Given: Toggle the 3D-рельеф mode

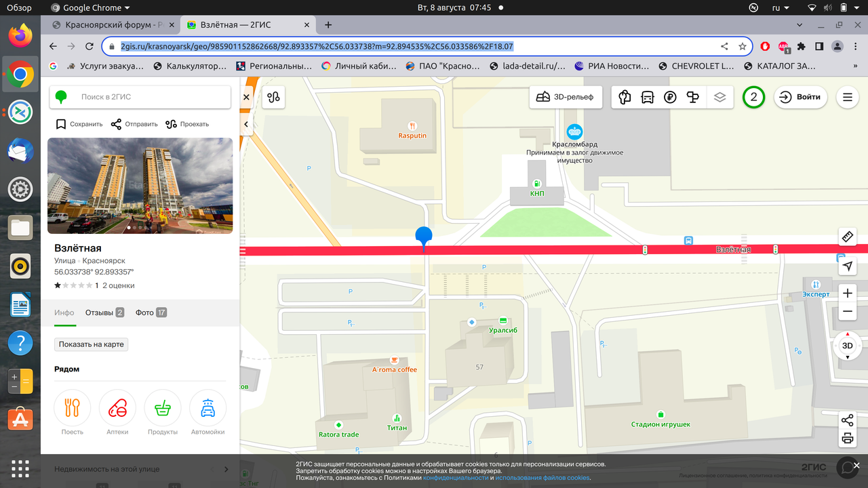Looking at the screenshot, I should pyautogui.click(x=566, y=97).
